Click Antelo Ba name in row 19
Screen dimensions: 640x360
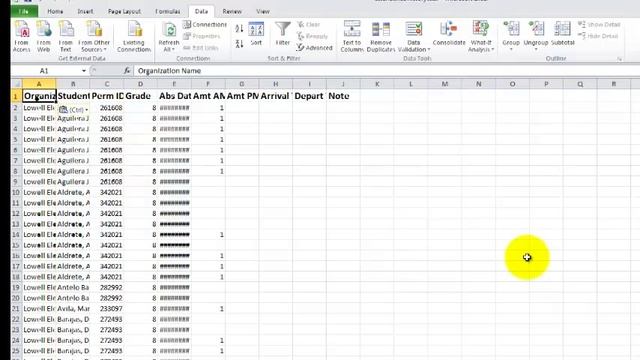[x=73, y=287]
